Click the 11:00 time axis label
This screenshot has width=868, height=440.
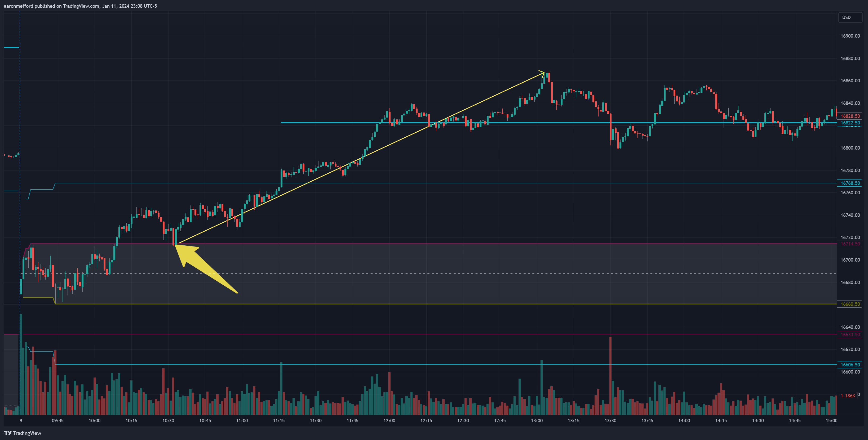[242, 420]
